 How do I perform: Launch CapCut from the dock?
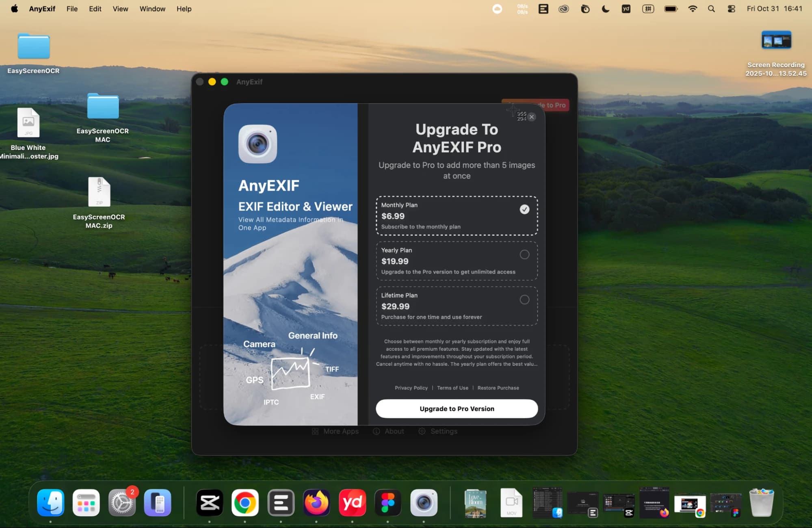tap(210, 503)
